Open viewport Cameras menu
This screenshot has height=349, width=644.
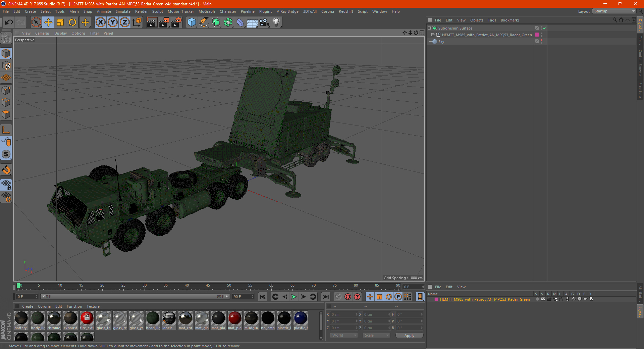(x=42, y=33)
